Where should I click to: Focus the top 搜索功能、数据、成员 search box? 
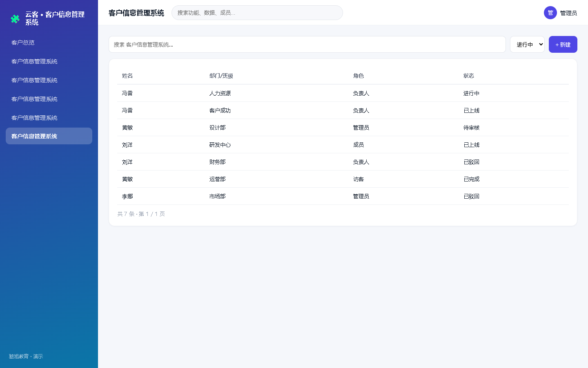point(257,13)
